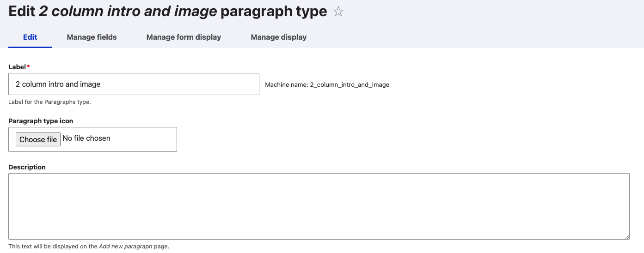Viewport: 644px width, 253px height.
Task: Click the page title heading
Action: 167,11
